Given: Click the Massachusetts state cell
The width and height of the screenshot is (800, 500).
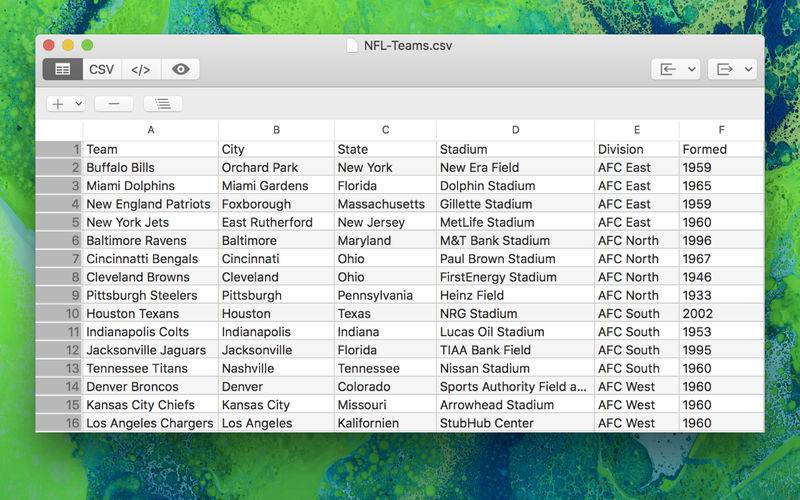Looking at the screenshot, I should tap(385, 205).
